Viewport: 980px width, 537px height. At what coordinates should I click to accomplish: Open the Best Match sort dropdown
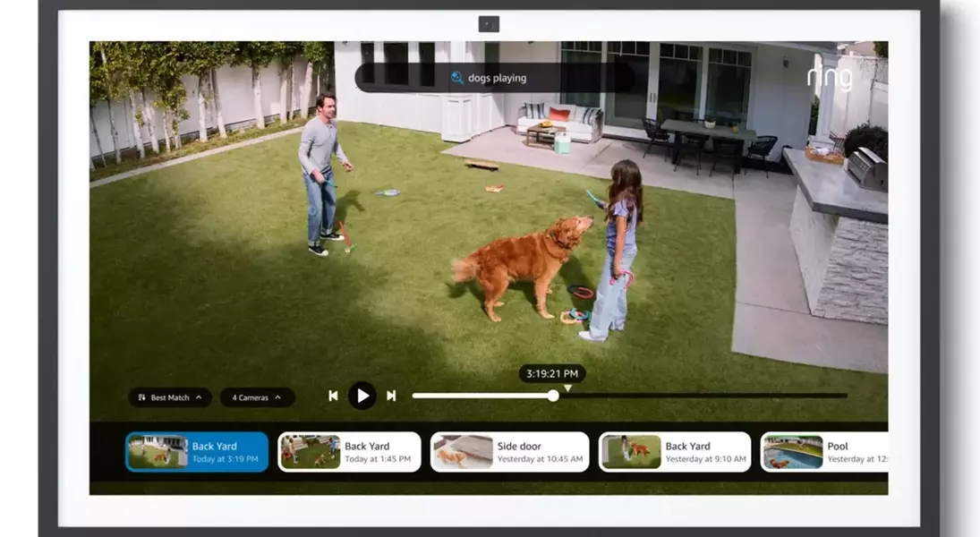coord(170,397)
